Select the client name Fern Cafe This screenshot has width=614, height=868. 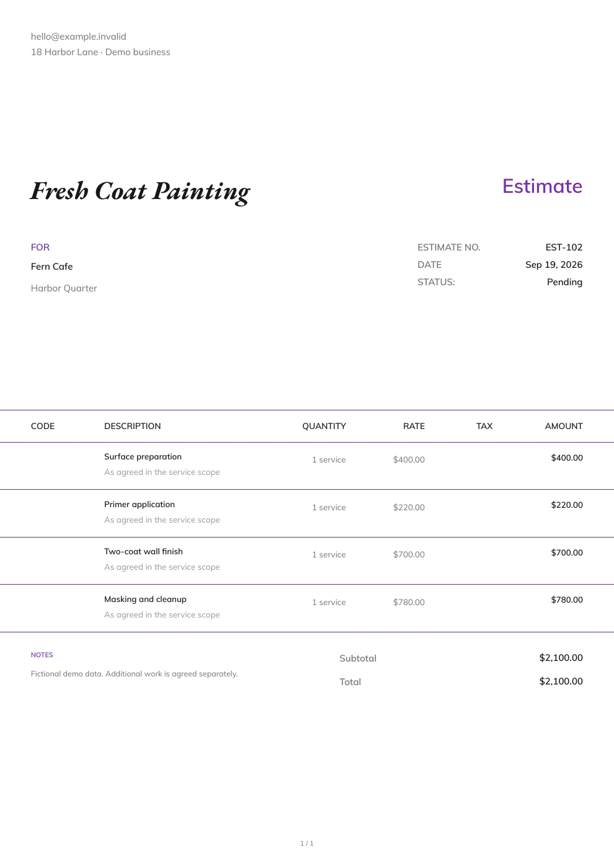(52, 267)
